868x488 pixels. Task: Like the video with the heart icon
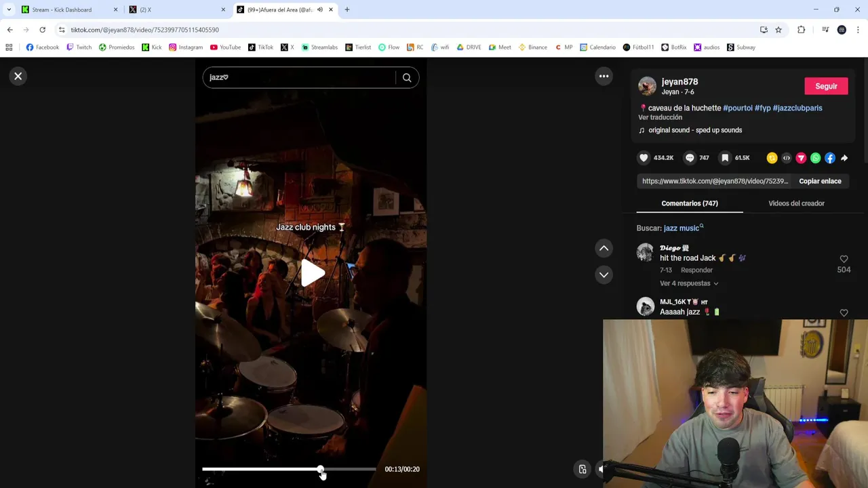(x=644, y=158)
